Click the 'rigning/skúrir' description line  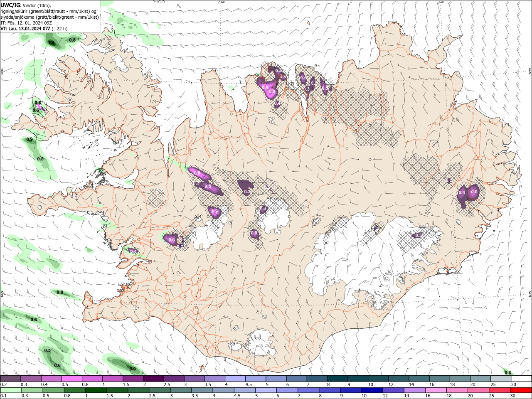point(48,11)
